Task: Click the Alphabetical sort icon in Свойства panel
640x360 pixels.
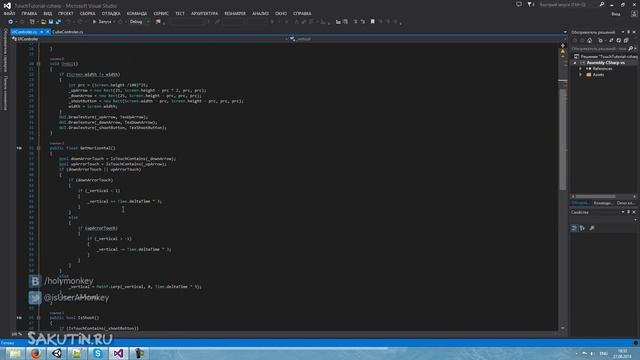Action: [x=582, y=228]
